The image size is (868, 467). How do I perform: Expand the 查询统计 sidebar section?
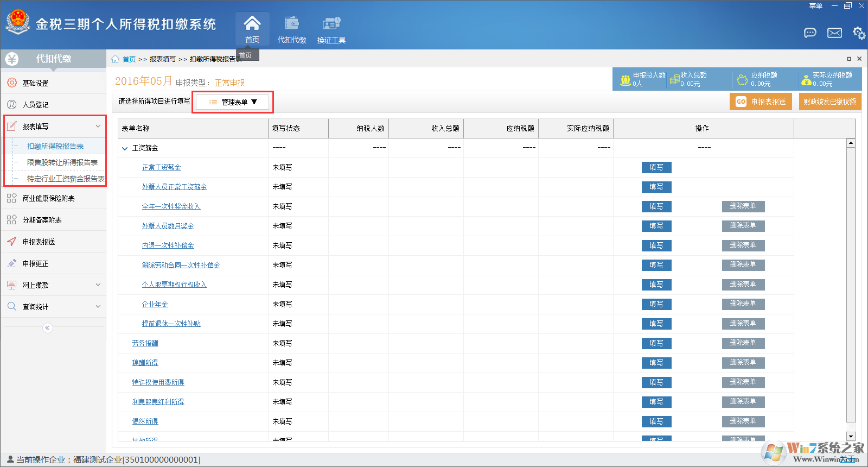98,306
